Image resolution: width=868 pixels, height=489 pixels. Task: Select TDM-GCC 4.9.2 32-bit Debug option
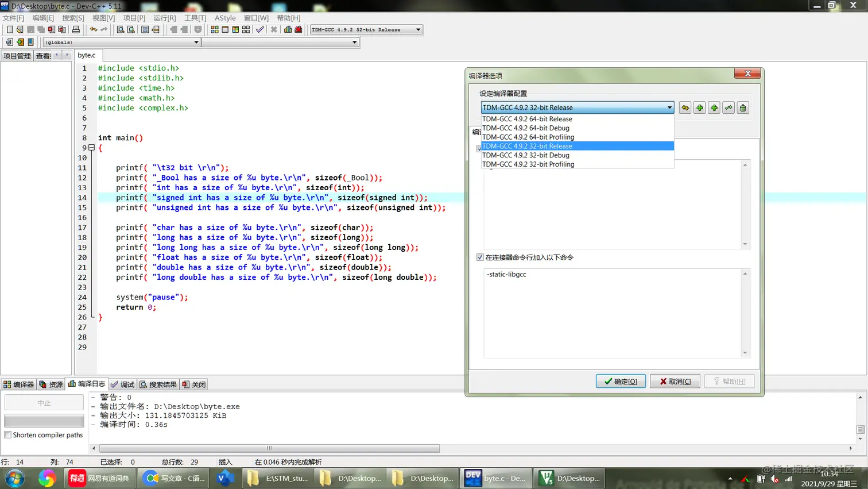577,155
